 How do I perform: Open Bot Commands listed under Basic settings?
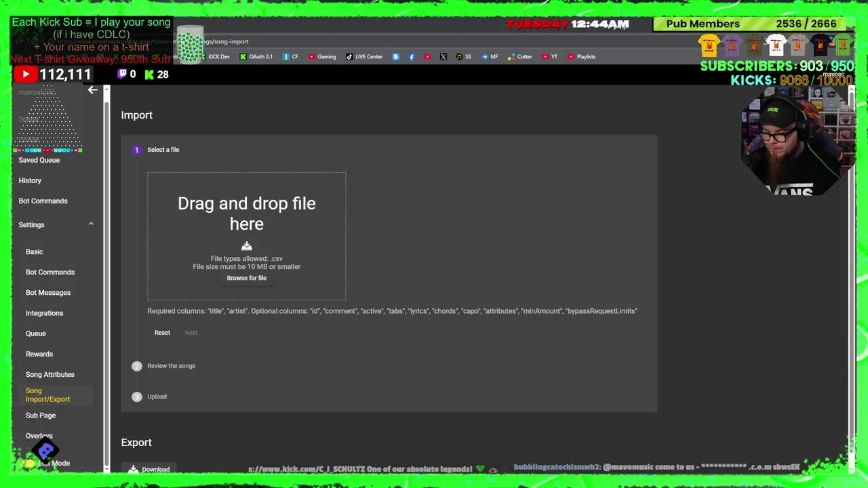[50, 272]
